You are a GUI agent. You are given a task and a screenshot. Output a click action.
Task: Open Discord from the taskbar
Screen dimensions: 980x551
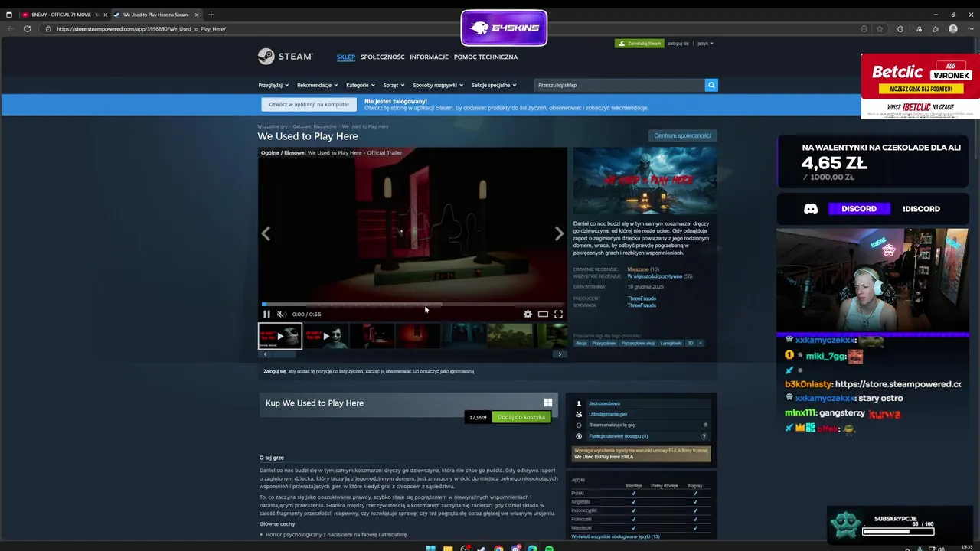515,548
